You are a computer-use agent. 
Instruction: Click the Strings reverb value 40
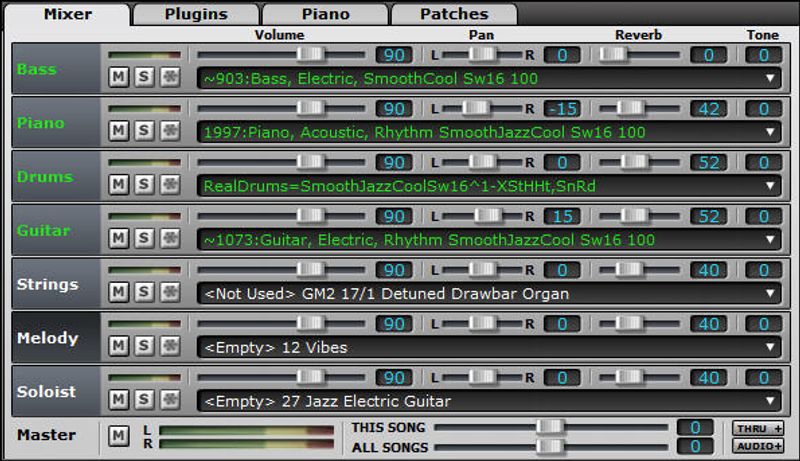tap(709, 270)
